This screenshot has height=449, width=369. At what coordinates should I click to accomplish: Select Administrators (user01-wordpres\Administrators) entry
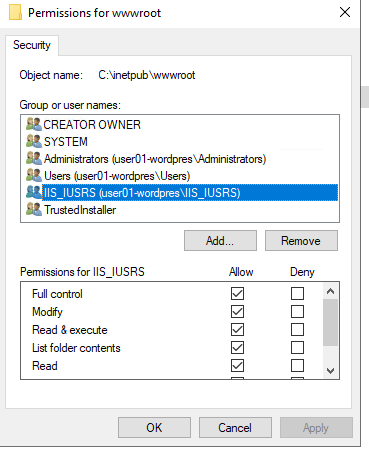tap(155, 159)
